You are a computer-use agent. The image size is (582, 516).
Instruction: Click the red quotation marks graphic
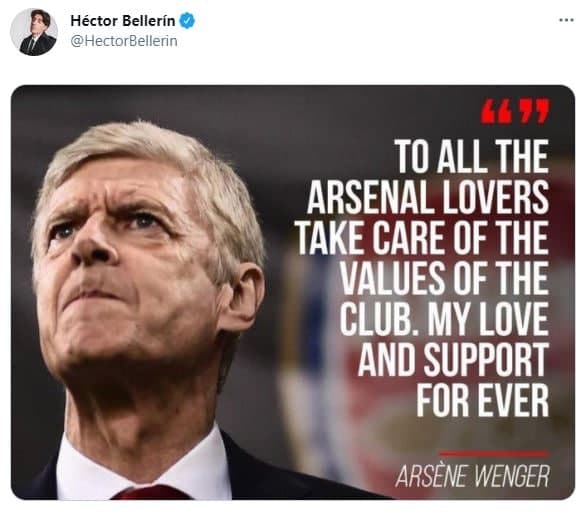(x=514, y=111)
